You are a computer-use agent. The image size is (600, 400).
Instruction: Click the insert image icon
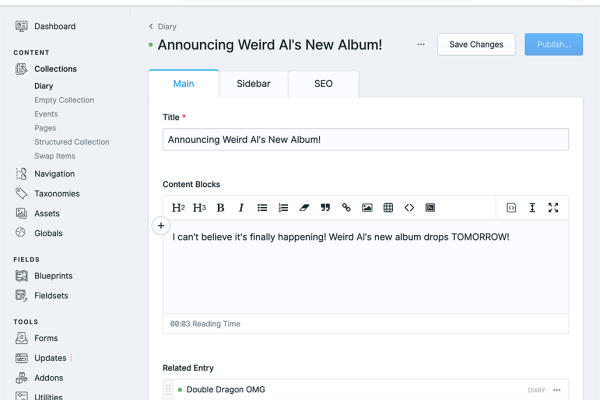tap(367, 208)
